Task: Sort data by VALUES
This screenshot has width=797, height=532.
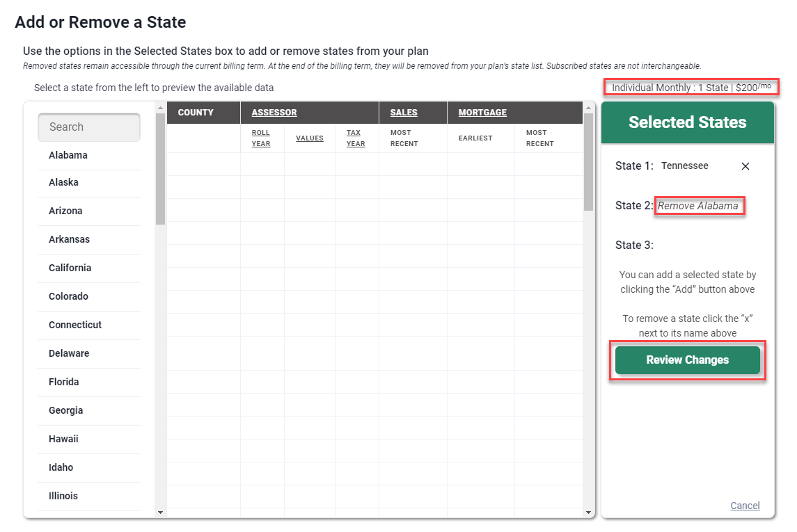Action: coord(309,138)
